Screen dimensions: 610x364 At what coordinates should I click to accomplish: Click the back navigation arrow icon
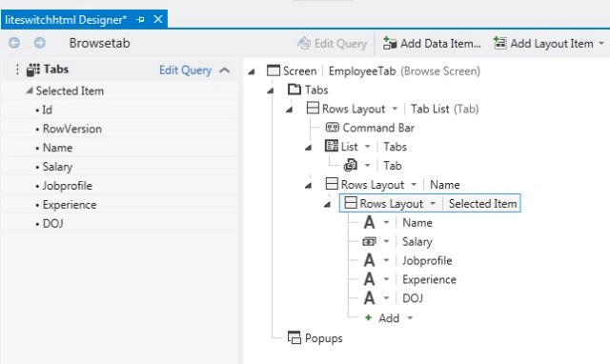click(14, 43)
